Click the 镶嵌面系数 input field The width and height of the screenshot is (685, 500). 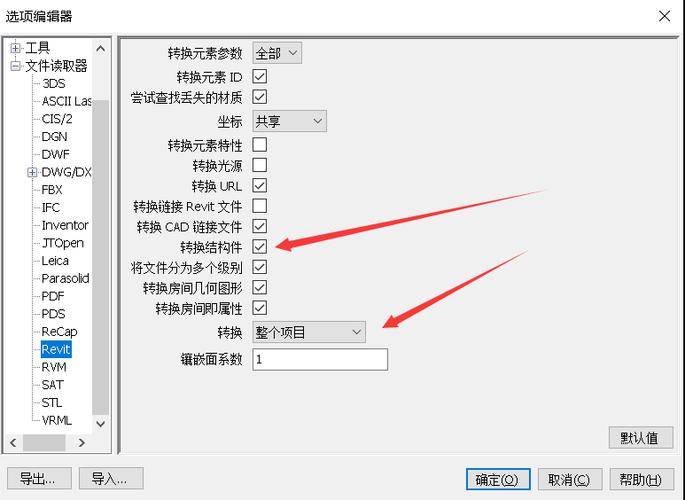tap(320, 359)
